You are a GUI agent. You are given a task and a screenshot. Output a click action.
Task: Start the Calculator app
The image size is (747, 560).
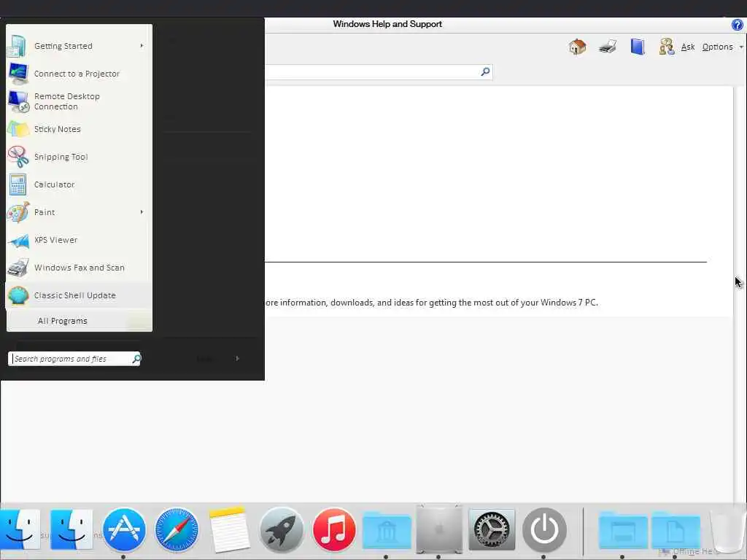pyautogui.click(x=79, y=184)
